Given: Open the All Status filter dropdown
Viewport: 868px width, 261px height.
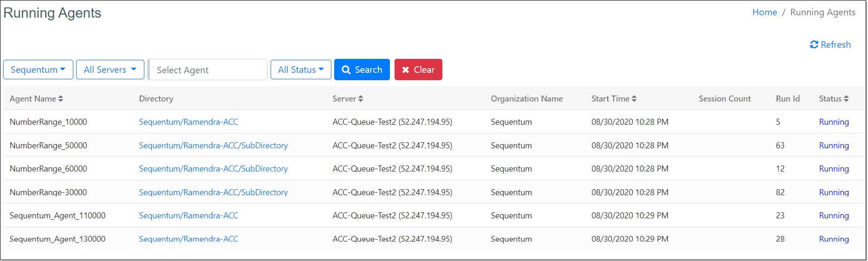Looking at the screenshot, I should 301,70.
